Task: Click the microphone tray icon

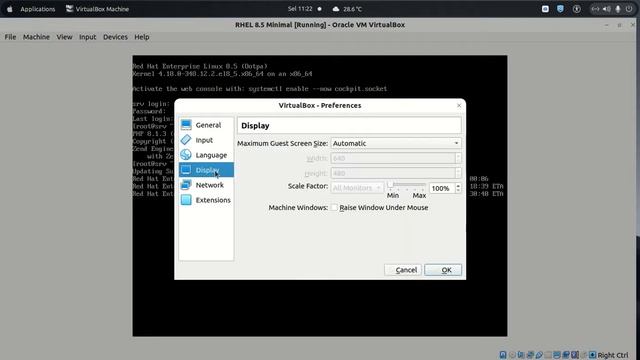Action: pos(618,9)
